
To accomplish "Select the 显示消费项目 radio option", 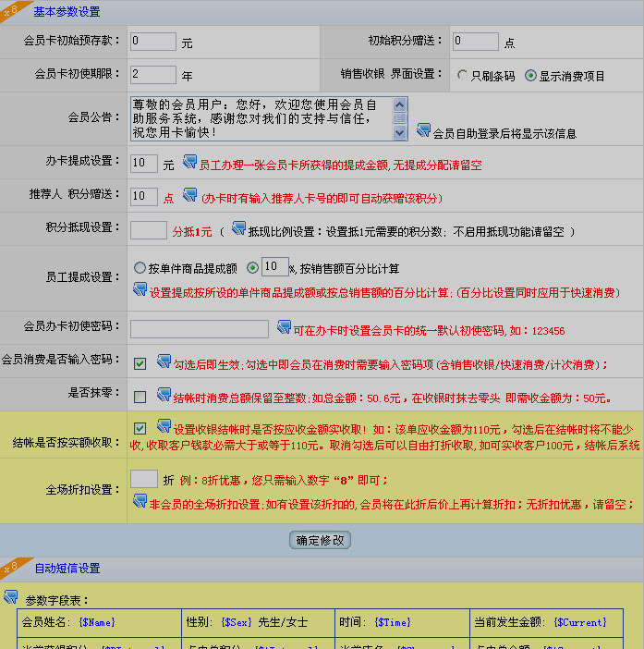I will click(x=530, y=75).
